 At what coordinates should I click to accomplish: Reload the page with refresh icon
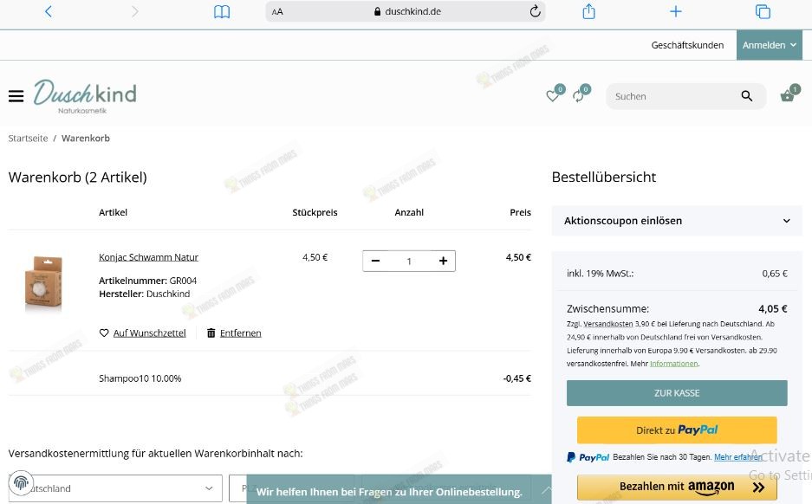[535, 11]
